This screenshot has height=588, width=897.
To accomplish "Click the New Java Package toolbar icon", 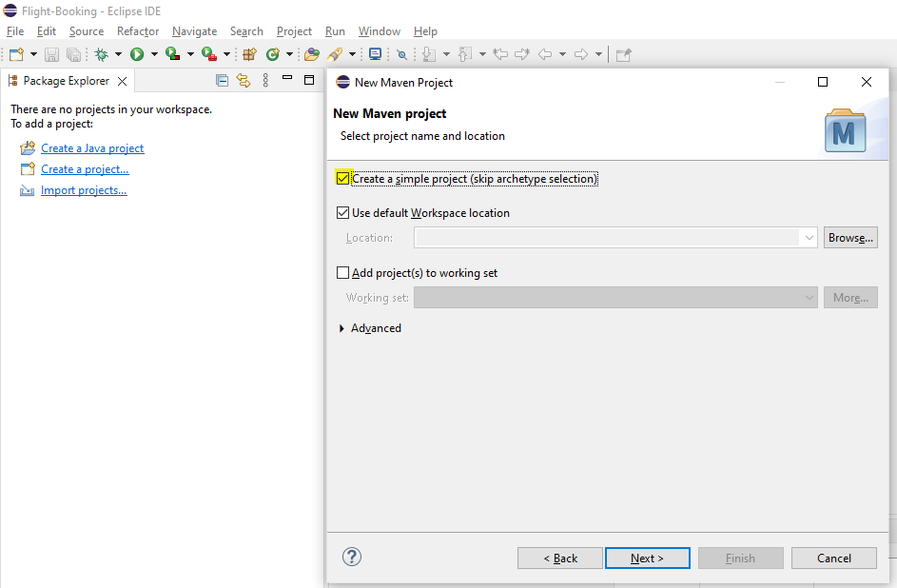I will tap(249, 54).
